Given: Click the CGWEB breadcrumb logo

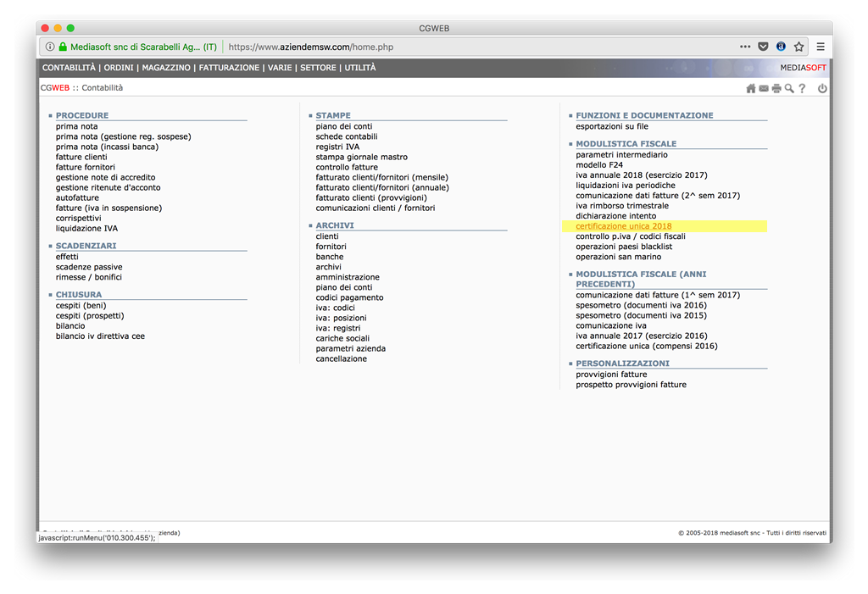Looking at the screenshot, I should point(55,88).
